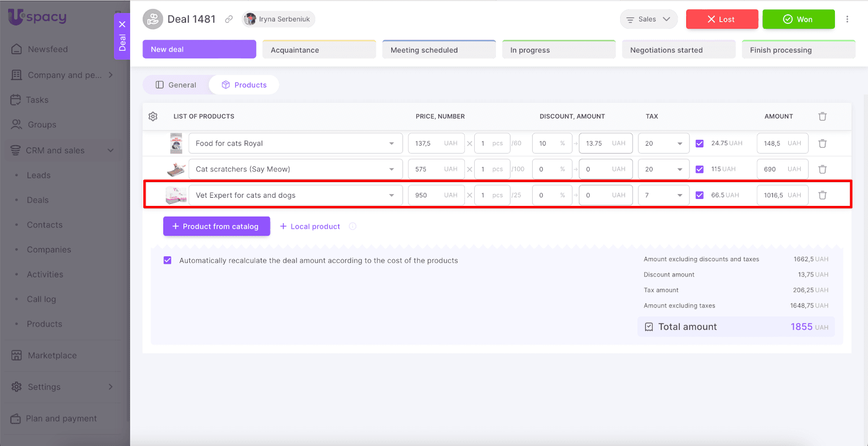
Task: Switch to the General tab
Action: 176,85
